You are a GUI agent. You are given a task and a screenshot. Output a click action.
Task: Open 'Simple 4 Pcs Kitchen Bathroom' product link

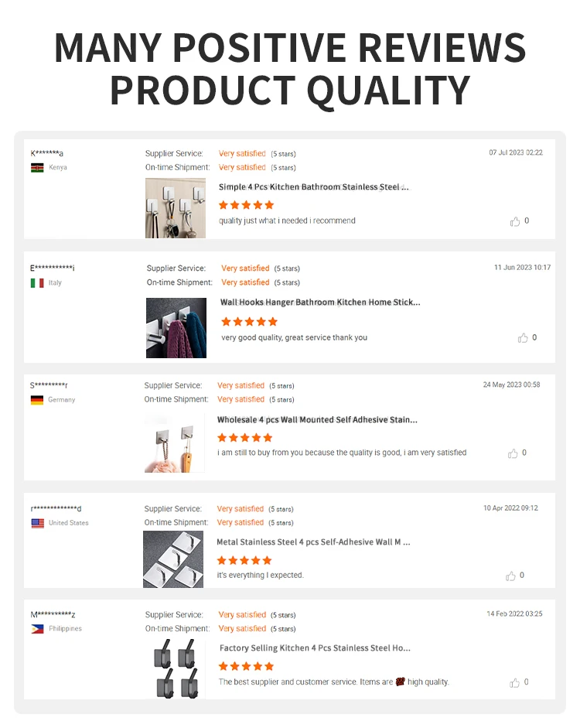314,187
